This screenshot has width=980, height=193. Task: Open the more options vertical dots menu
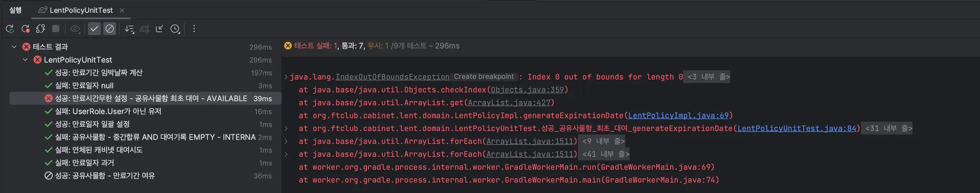194,29
